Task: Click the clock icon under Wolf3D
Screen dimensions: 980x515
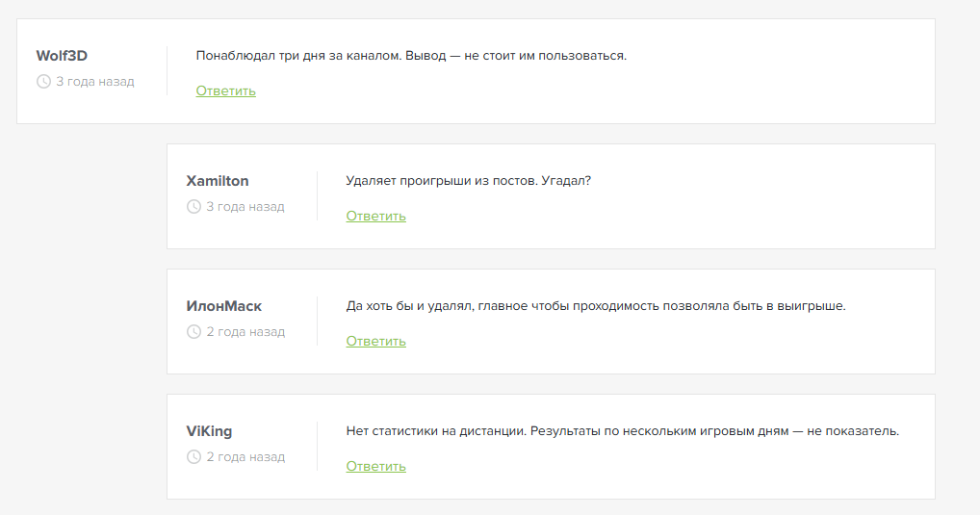Action: [x=43, y=82]
